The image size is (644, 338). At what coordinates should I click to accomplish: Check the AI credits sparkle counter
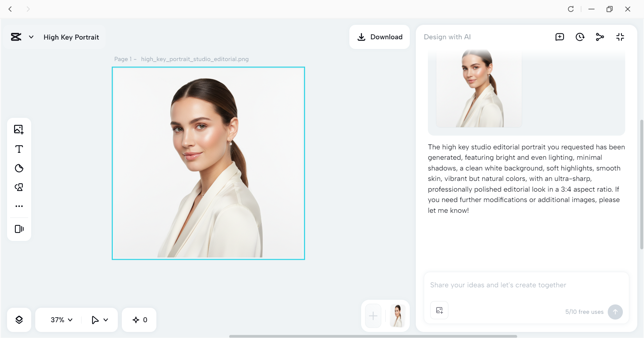[x=139, y=320]
